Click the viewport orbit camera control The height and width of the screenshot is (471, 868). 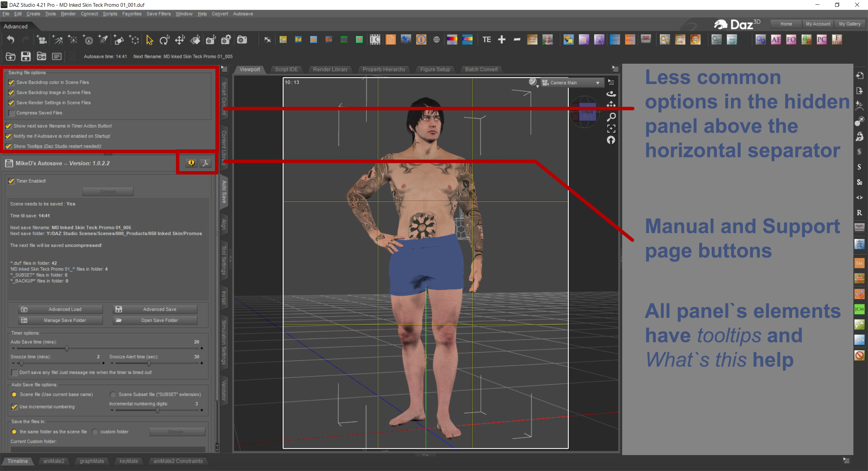611,94
